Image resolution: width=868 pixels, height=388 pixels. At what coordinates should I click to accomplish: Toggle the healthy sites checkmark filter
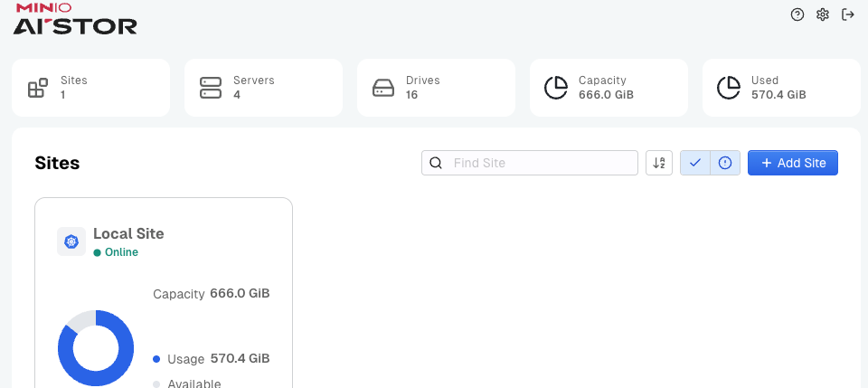695,163
